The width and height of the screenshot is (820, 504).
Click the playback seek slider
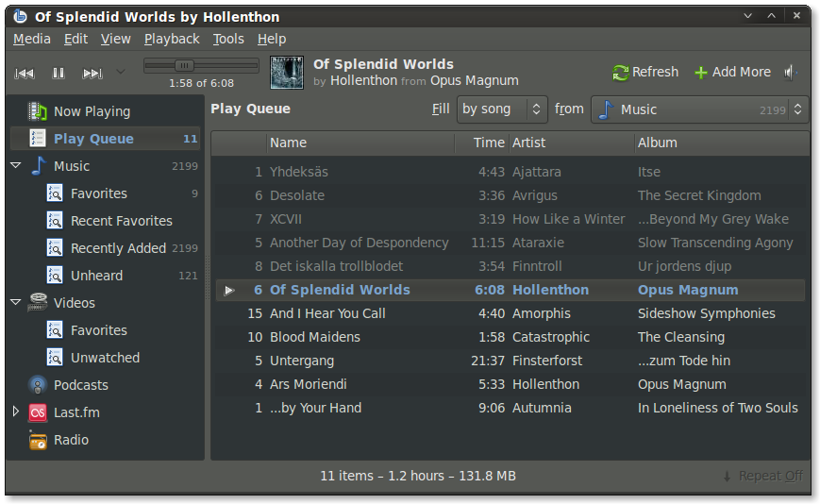tap(201, 65)
